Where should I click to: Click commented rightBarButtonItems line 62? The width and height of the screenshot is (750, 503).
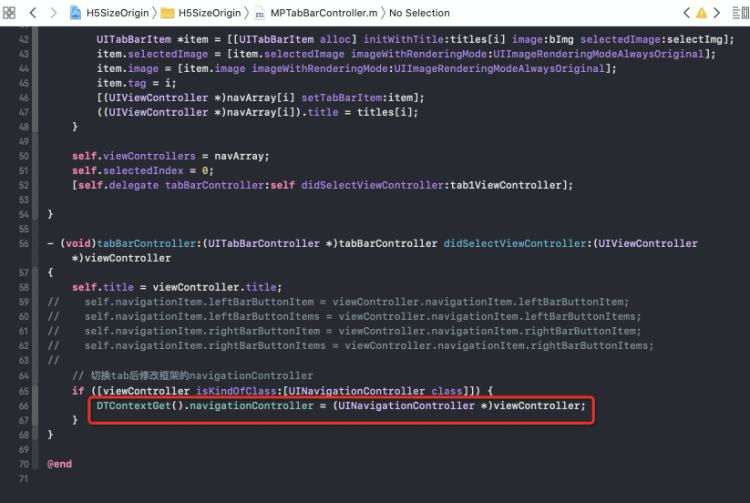click(x=351, y=346)
